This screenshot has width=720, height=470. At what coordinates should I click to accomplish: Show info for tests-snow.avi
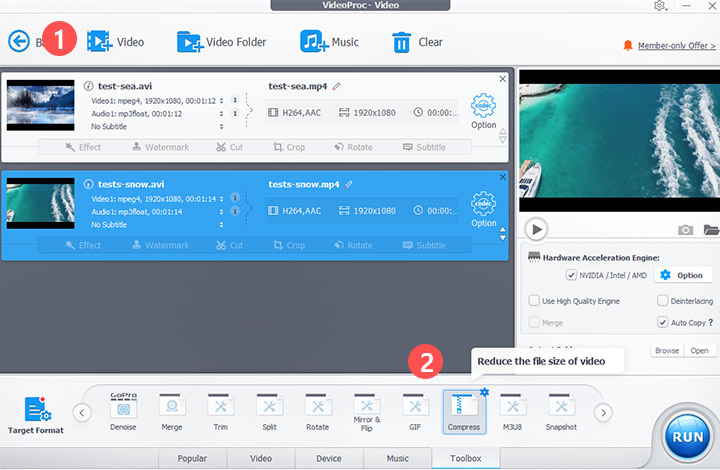point(88,184)
